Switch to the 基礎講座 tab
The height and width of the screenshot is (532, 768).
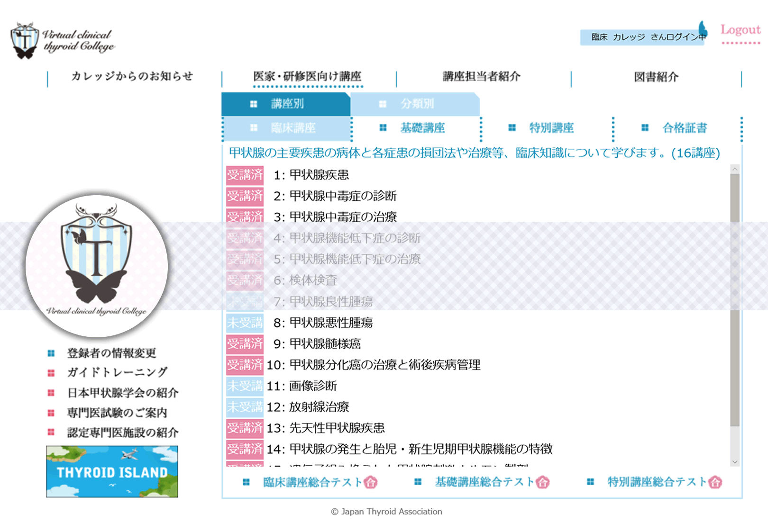point(422,127)
